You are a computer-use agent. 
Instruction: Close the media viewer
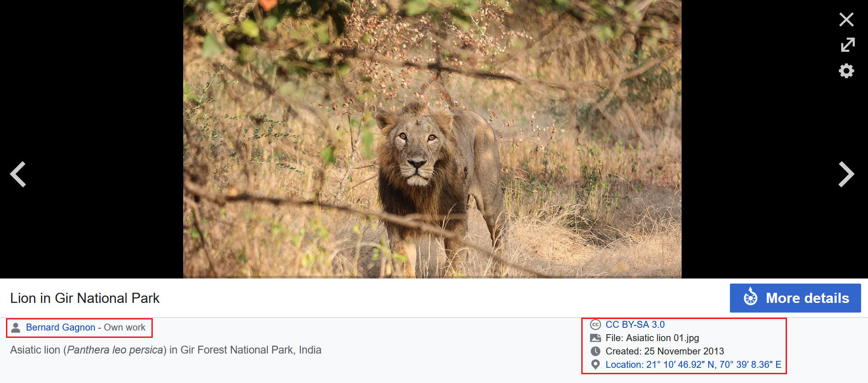click(846, 19)
